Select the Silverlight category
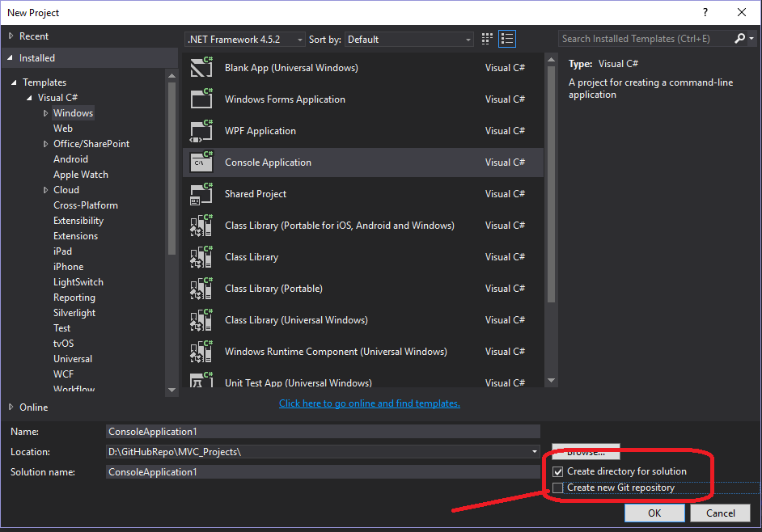762x532 pixels. point(74,313)
